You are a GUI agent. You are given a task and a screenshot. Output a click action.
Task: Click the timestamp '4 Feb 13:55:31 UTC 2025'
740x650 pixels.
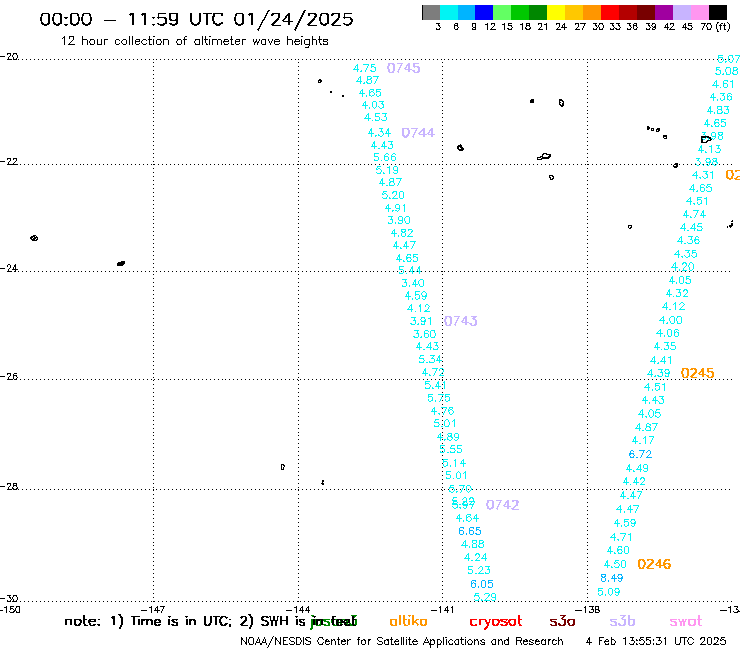point(656,642)
